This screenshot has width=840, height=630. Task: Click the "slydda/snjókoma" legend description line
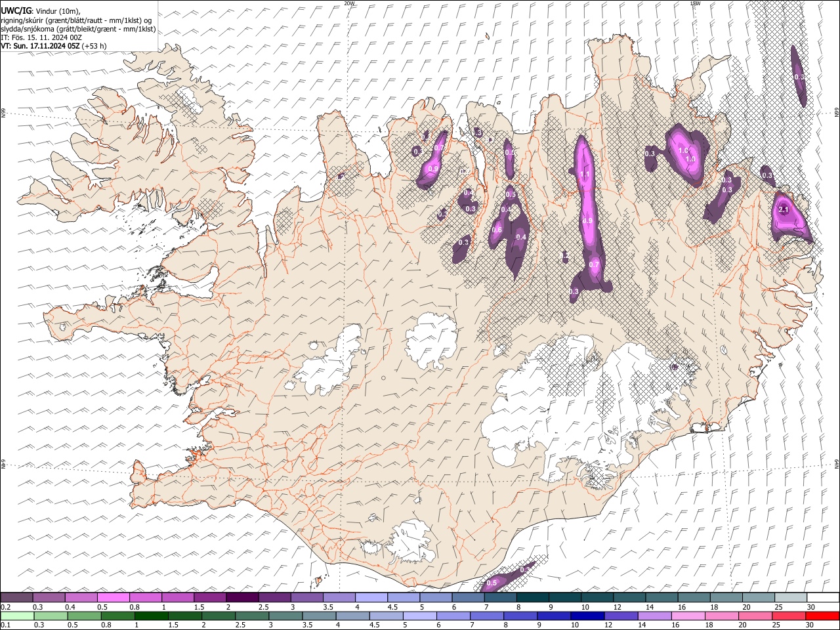tap(78, 29)
